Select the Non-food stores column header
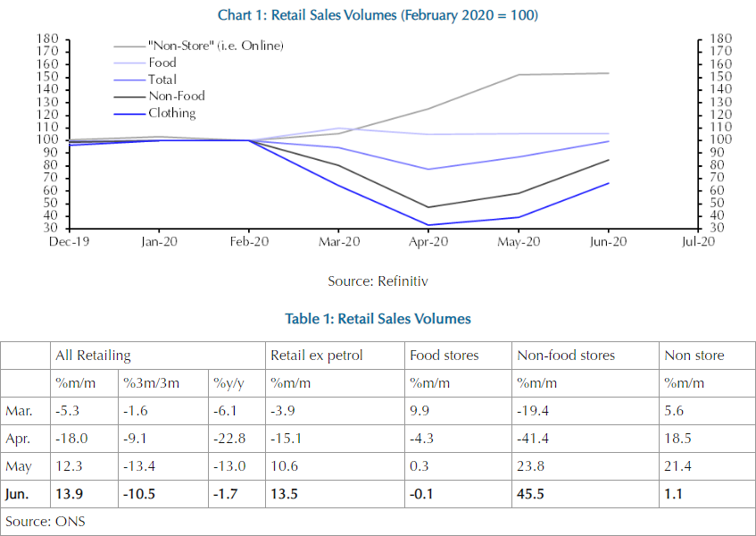Image resolution: width=756 pixels, height=536 pixels. [566, 356]
